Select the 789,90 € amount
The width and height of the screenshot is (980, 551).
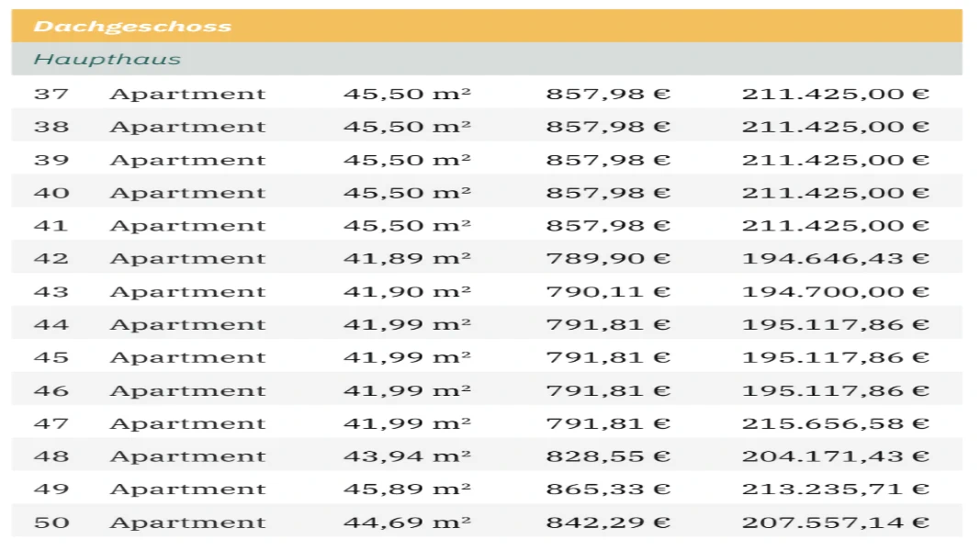coord(608,259)
